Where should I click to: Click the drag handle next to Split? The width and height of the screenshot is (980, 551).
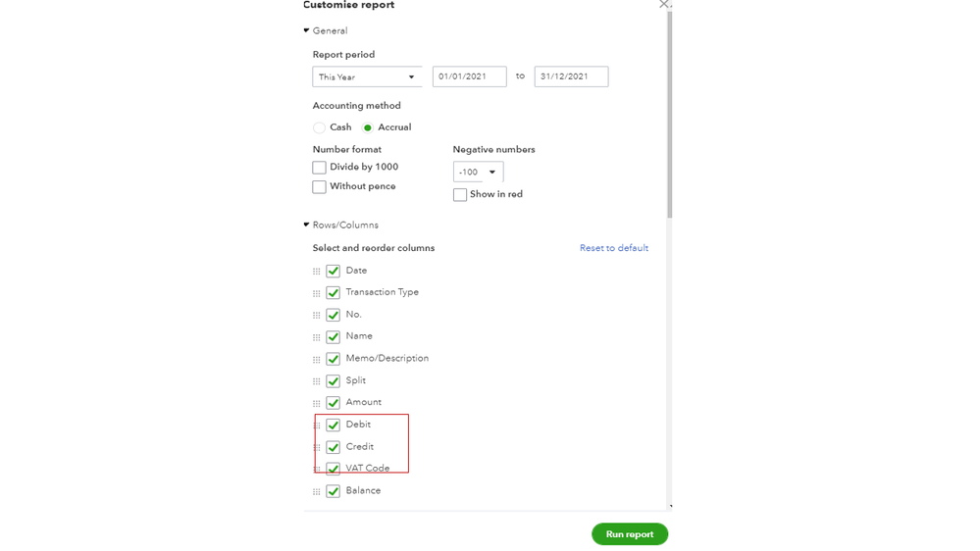coord(317,381)
